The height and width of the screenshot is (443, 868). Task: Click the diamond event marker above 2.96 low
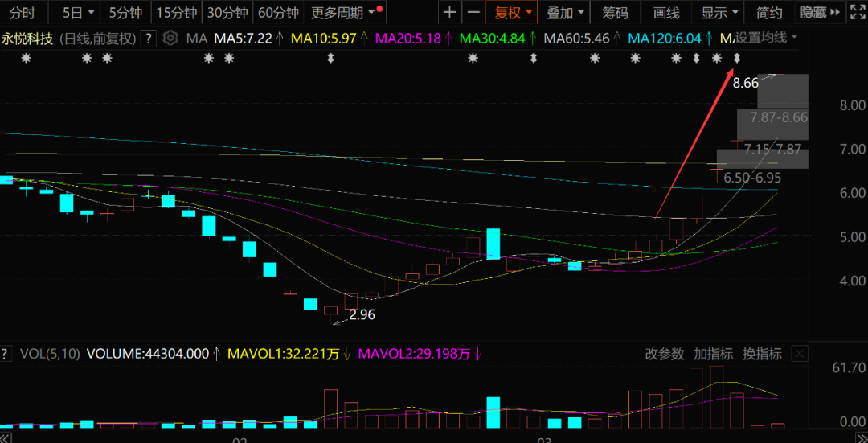tap(330, 58)
